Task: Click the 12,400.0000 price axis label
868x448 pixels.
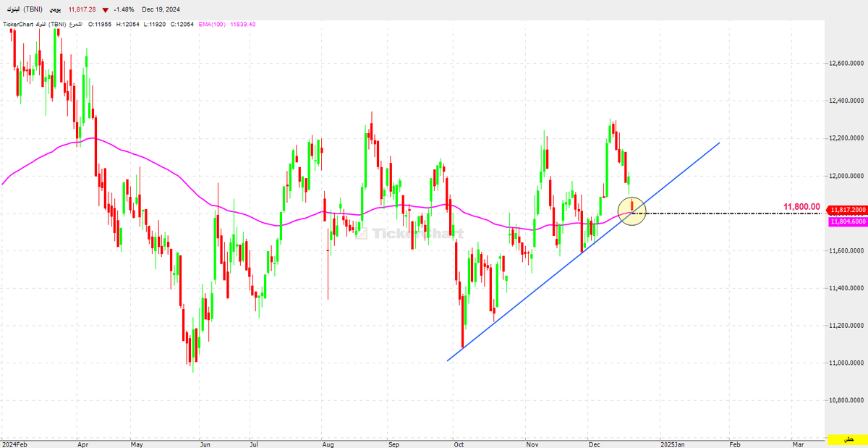Action: click(848, 101)
